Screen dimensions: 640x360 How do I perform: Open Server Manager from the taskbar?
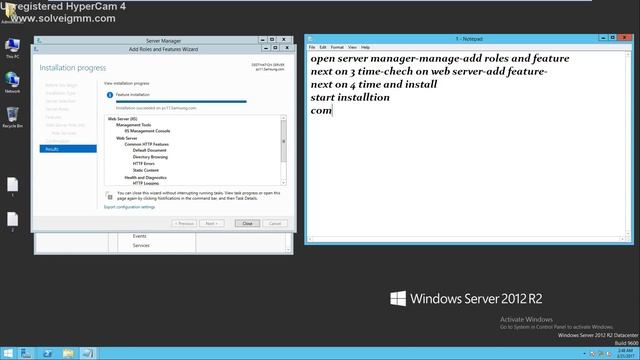tap(26, 353)
